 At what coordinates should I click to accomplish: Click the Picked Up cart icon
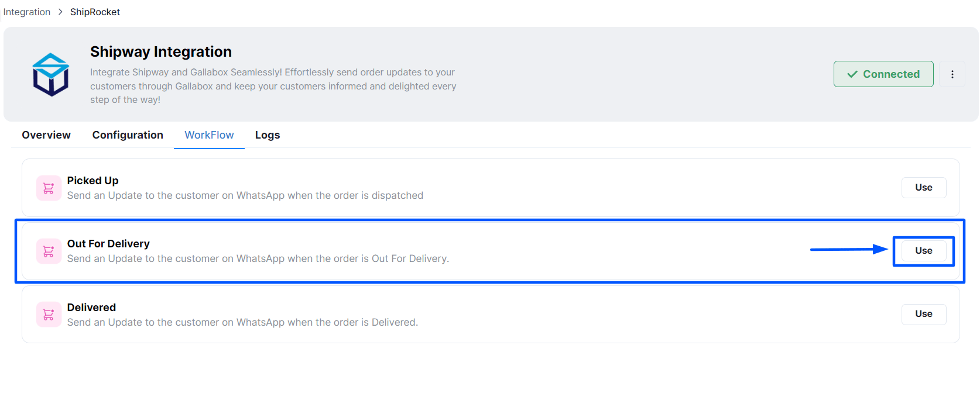(49, 188)
